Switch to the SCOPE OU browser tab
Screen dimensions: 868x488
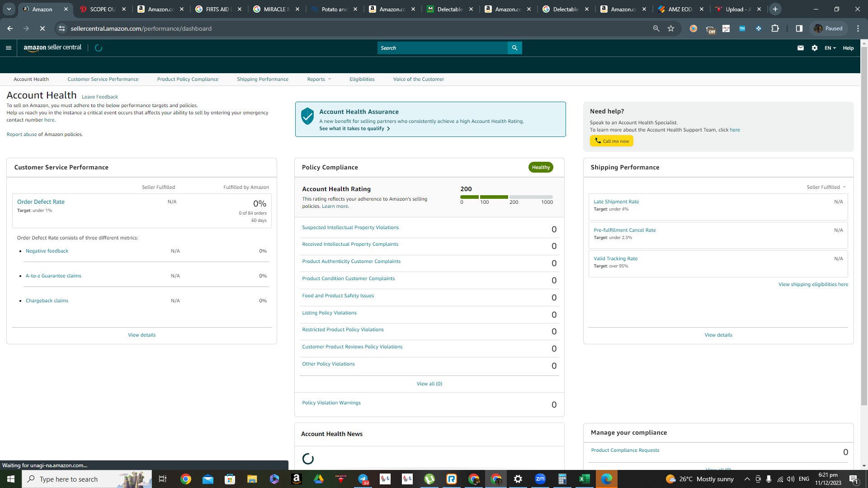coord(103,9)
